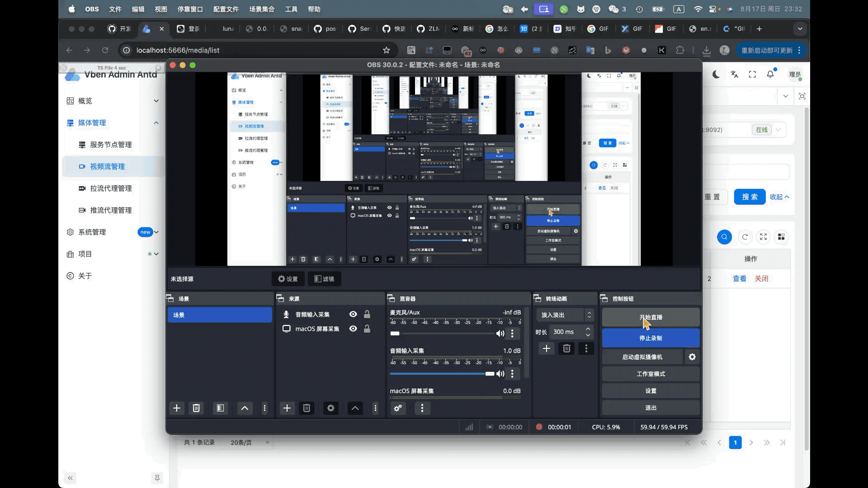Select the 场景 item in the scenes list
The width and height of the screenshot is (868, 488).
(x=220, y=315)
